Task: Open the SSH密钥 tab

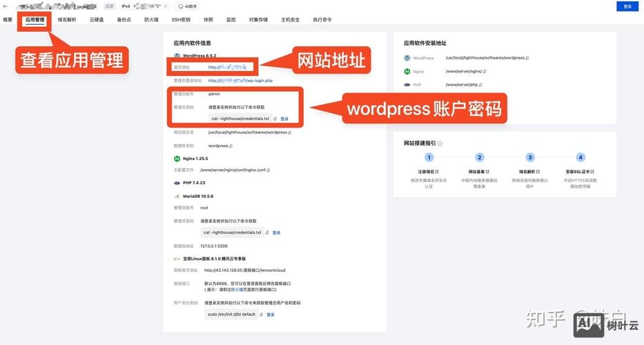Action: click(181, 20)
